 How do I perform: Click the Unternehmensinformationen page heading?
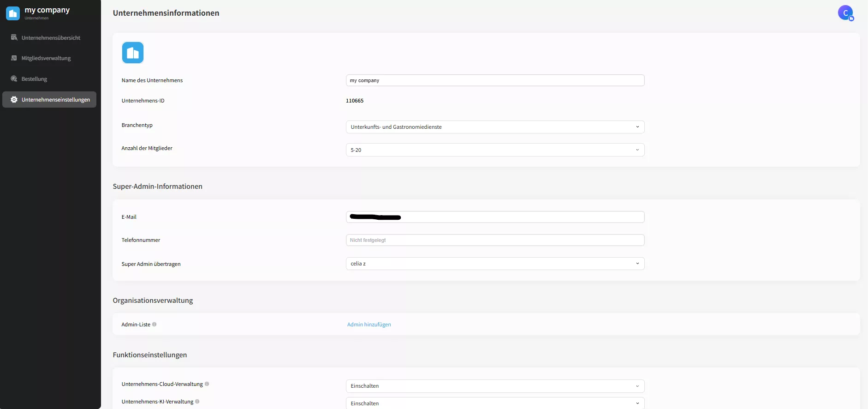[166, 13]
